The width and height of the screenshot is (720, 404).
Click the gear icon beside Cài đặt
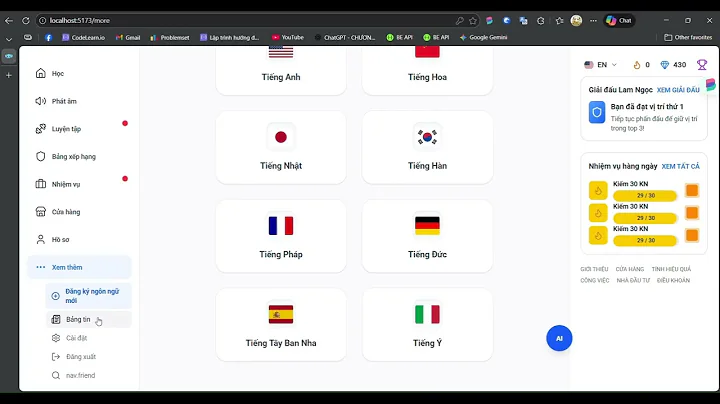click(x=56, y=338)
